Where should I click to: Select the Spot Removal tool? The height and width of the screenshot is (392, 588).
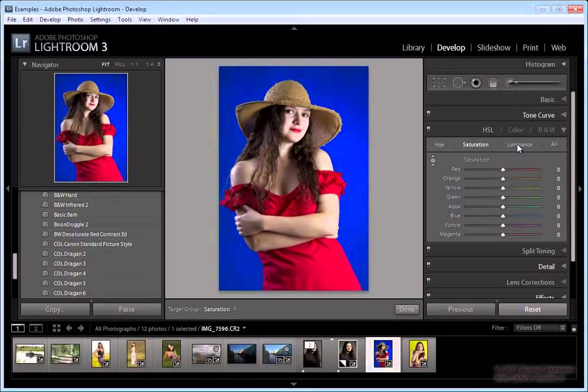[458, 83]
